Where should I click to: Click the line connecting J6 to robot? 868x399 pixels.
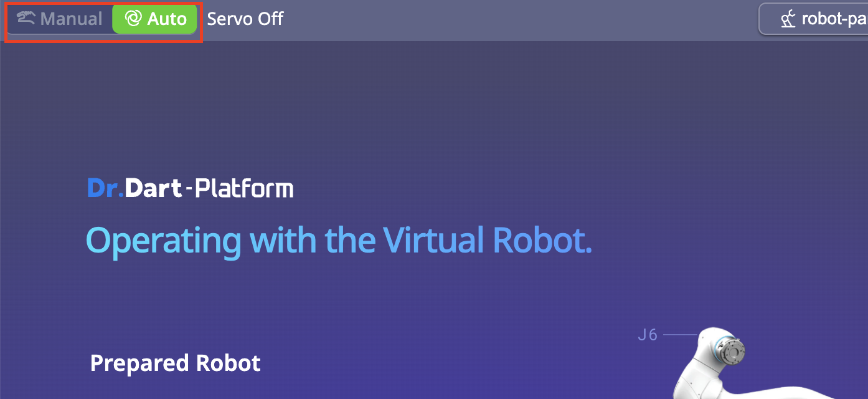680,335
